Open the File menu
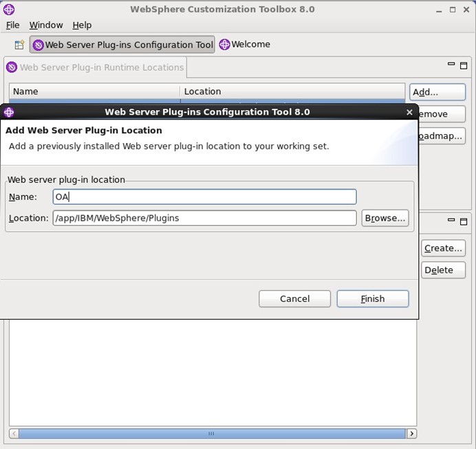This screenshot has width=476, height=449. (12, 25)
